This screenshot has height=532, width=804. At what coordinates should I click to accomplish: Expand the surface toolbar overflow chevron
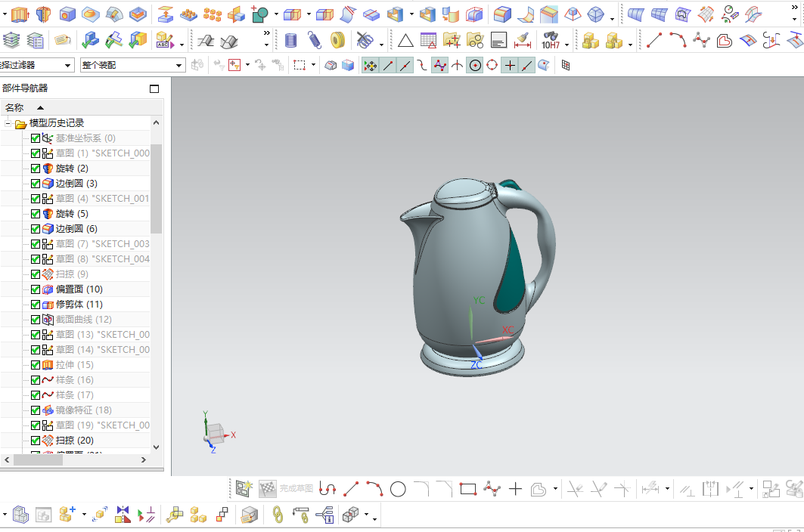coord(795,7)
